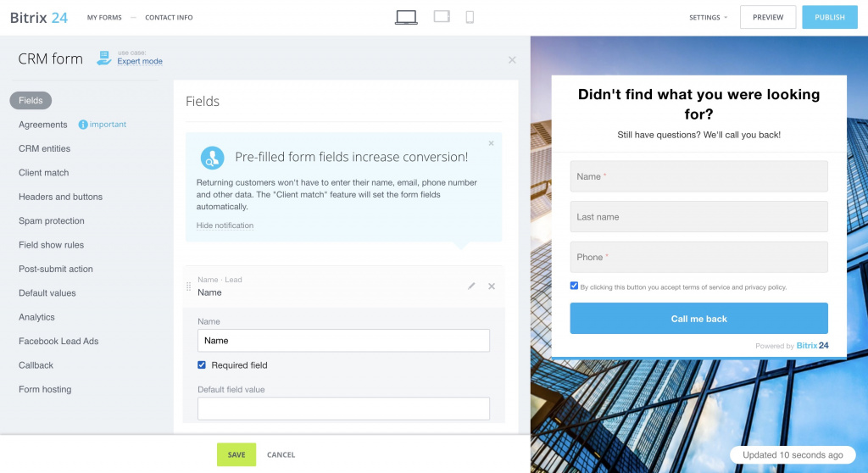
Task: Switch to tablet preview device icon
Action: pyautogui.click(x=442, y=16)
